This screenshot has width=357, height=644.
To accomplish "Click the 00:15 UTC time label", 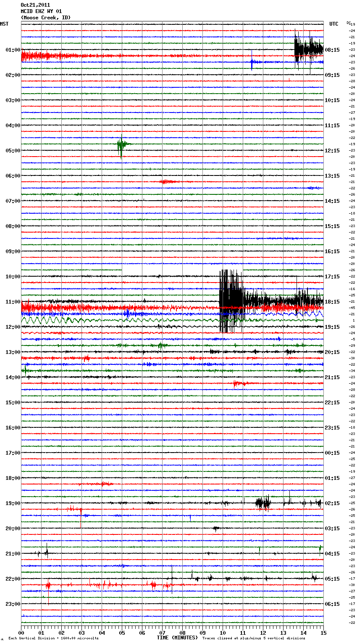I will click(332, 453).
